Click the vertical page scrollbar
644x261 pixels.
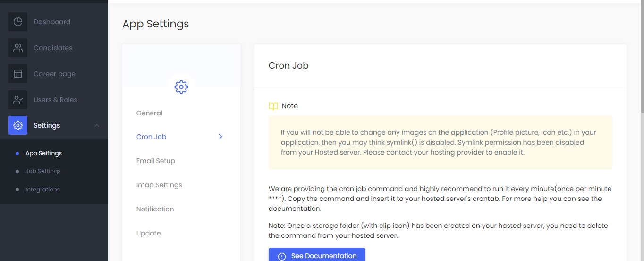642,57
